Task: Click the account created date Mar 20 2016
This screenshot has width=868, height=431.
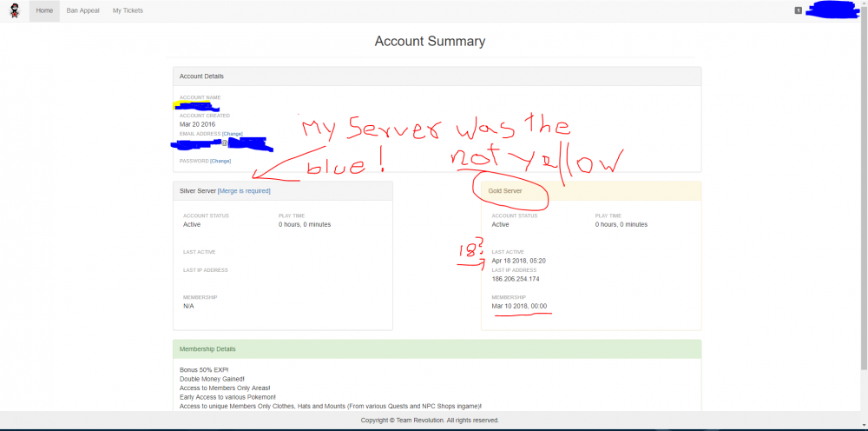Action: coord(197,124)
